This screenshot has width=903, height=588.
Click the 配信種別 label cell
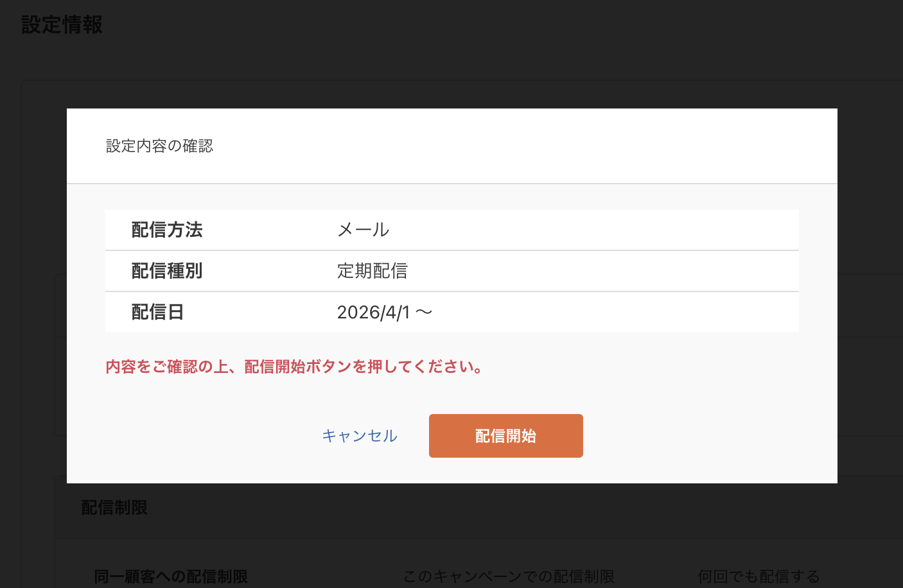[167, 271]
